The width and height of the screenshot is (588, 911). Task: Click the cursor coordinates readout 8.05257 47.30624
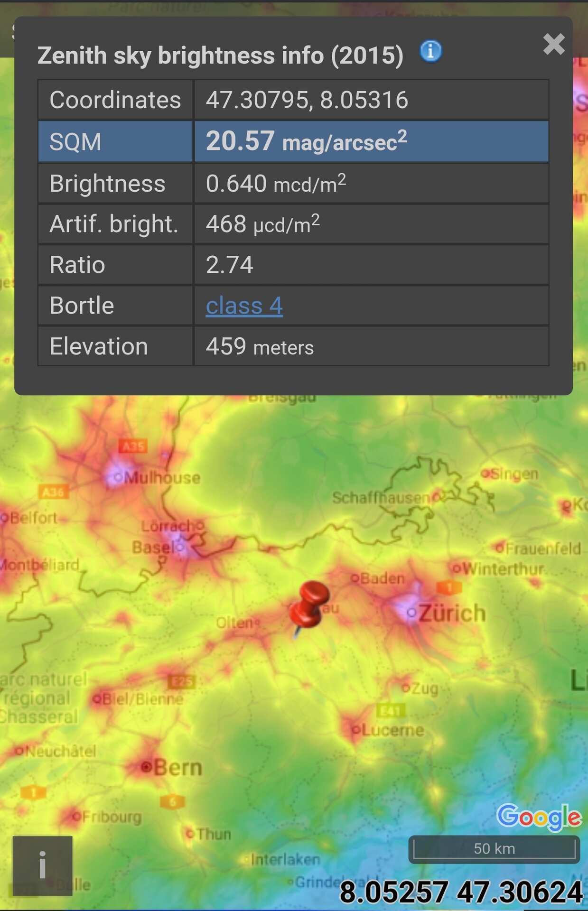coord(461,892)
